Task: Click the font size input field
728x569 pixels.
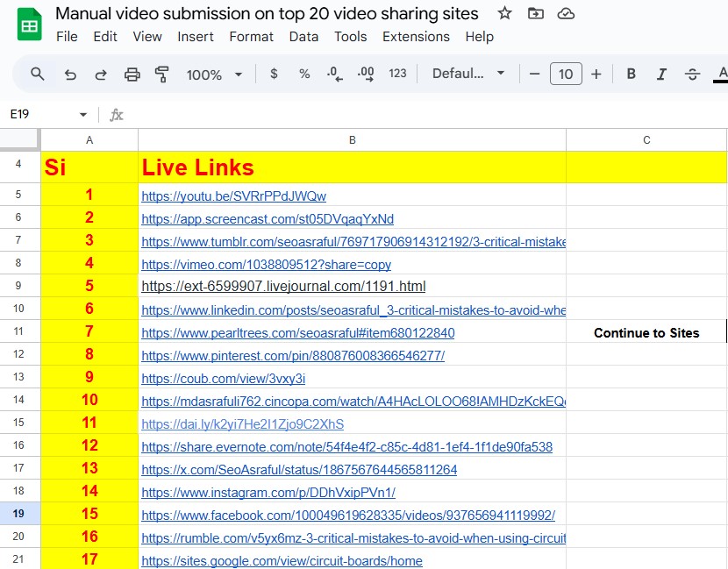Action: tap(566, 75)
